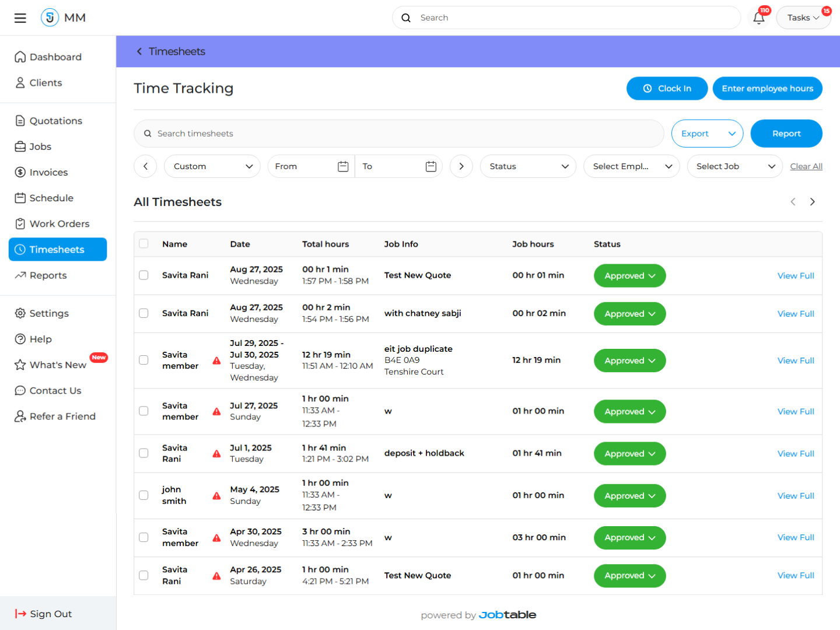Open the From date calendar icon

point(343,166)
